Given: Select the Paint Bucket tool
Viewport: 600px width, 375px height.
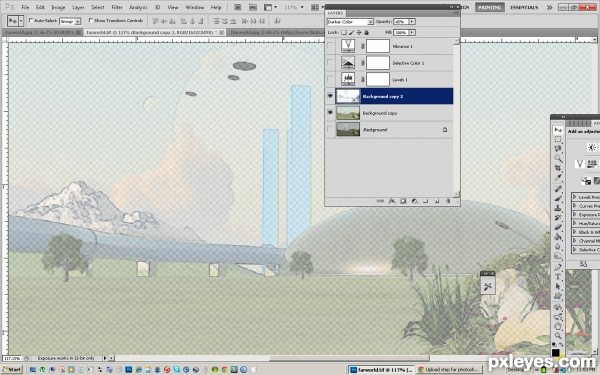Looking at the screenshot, I should click(558, 236).
